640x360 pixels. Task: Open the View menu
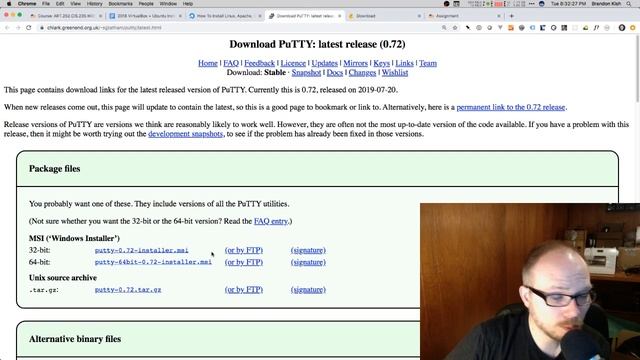(x=76, y=4)
